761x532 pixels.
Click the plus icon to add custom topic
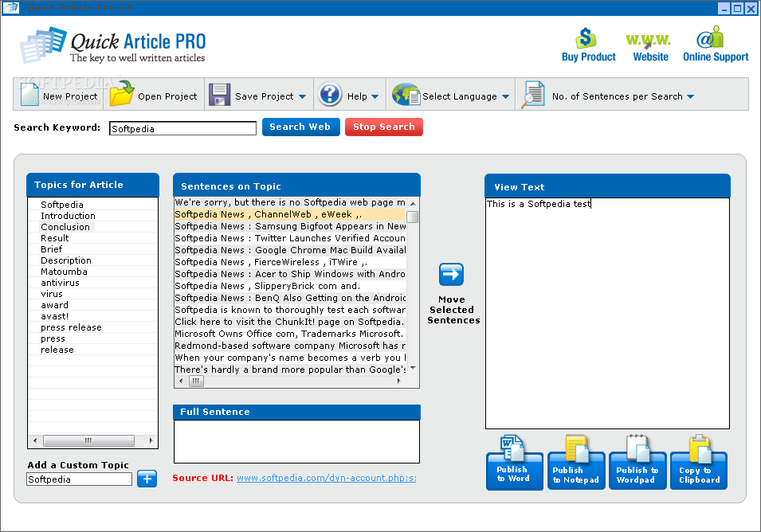[x=147, y=479]
